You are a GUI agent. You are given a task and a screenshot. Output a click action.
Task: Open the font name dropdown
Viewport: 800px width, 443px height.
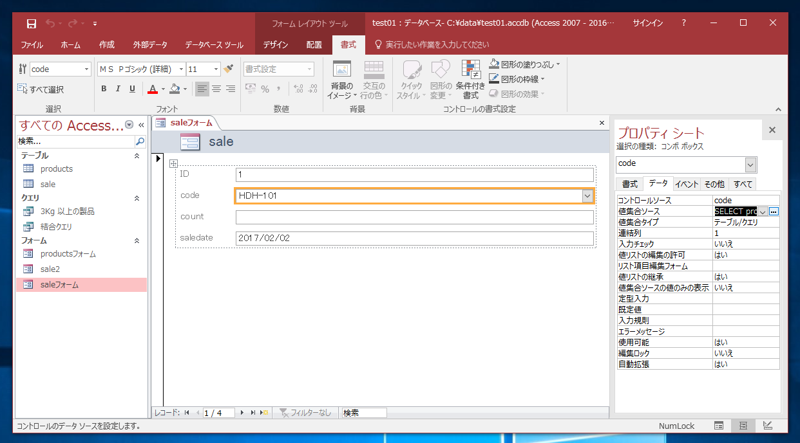(181, 69)
